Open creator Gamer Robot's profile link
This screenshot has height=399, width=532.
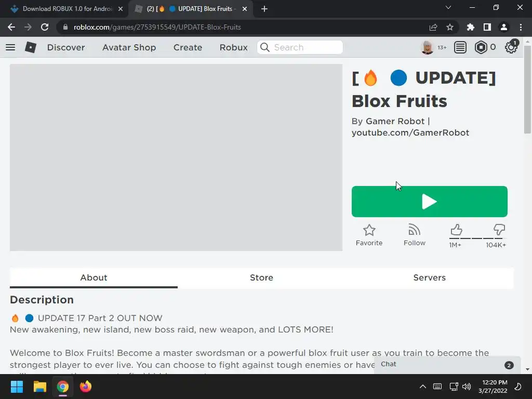tap(410, 127)
